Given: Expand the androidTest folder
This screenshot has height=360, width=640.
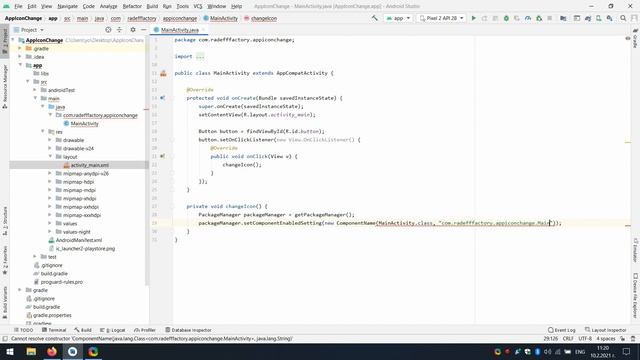Looking at the screenshot, I should click(x=35, y=90).
